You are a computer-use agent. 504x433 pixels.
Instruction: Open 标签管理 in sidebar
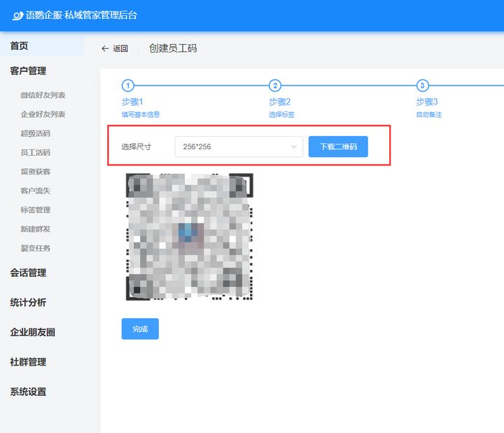pos(35,209)
